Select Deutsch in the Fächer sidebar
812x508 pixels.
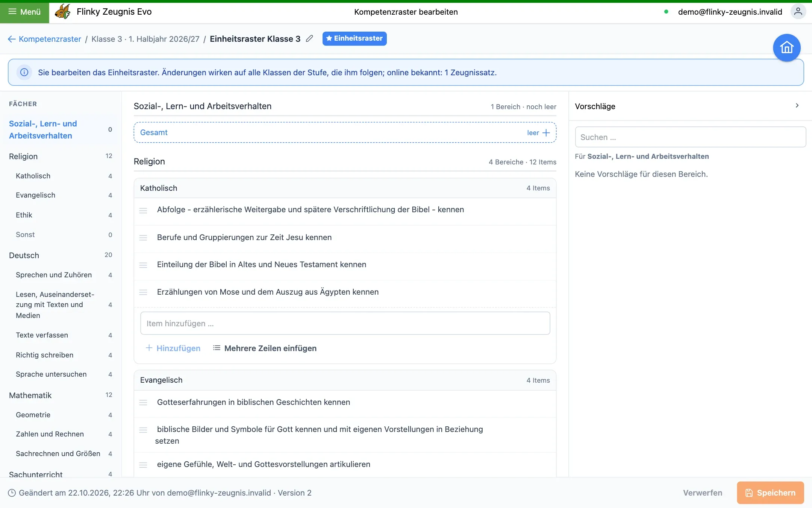point(60,255)
